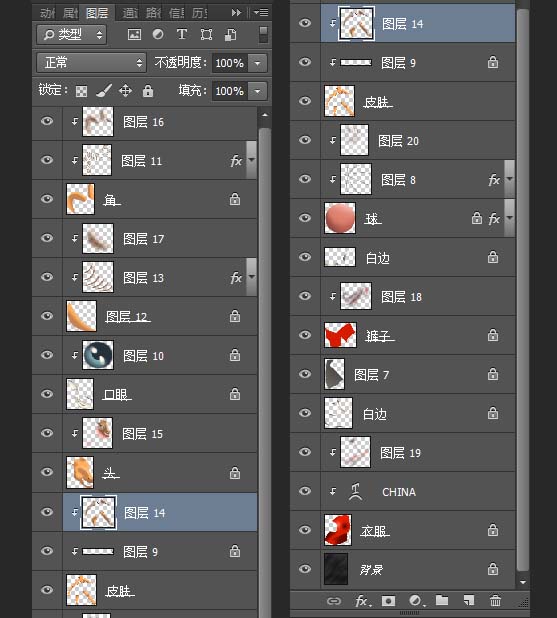Click the lock position move icon
This screenshot has width=557, height=618.
click(x=125, y=91)
